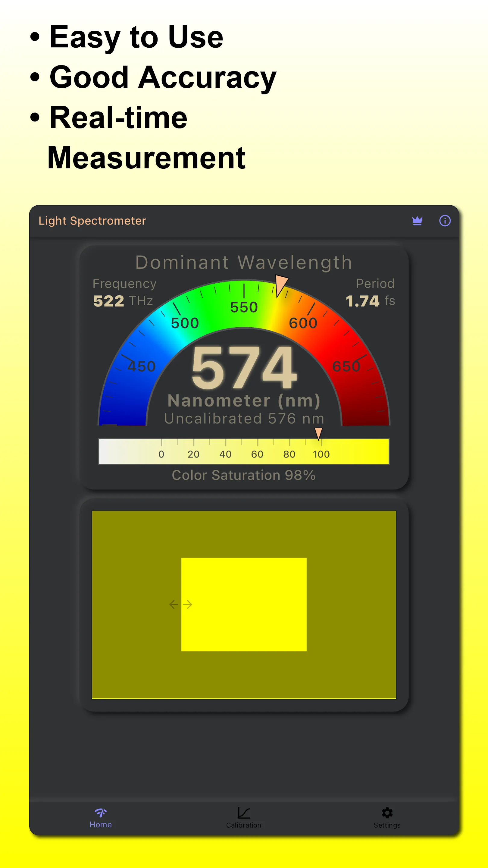Click the left-right resize arrows on sample area
The height and width of the screenshot is (868, 488).
point(180,605)
